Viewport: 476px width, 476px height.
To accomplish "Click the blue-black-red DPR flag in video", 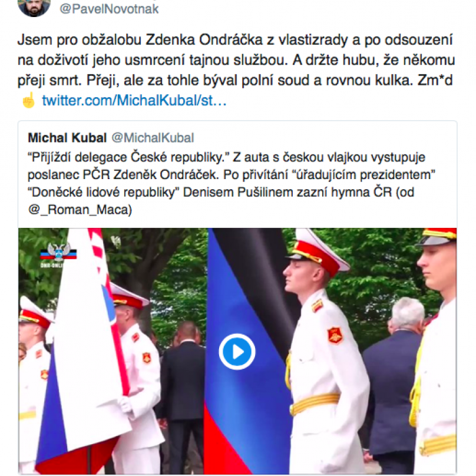I will (x=249, y=349).
